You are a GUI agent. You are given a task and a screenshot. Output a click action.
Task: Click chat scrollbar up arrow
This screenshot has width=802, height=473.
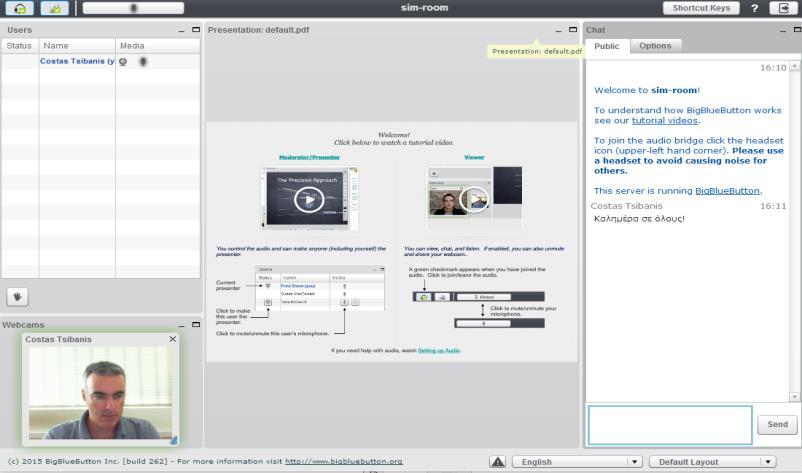pyautogui.click(x=794, y=66)
